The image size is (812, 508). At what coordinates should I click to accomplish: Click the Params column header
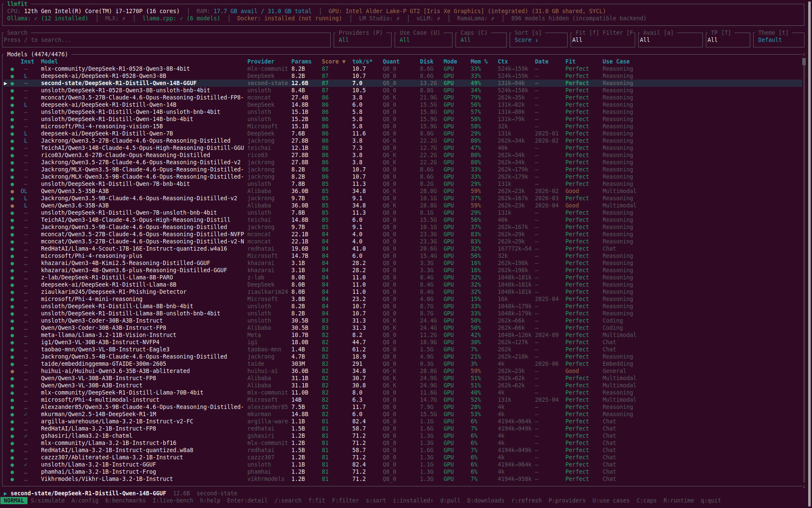tap(301, 61)
